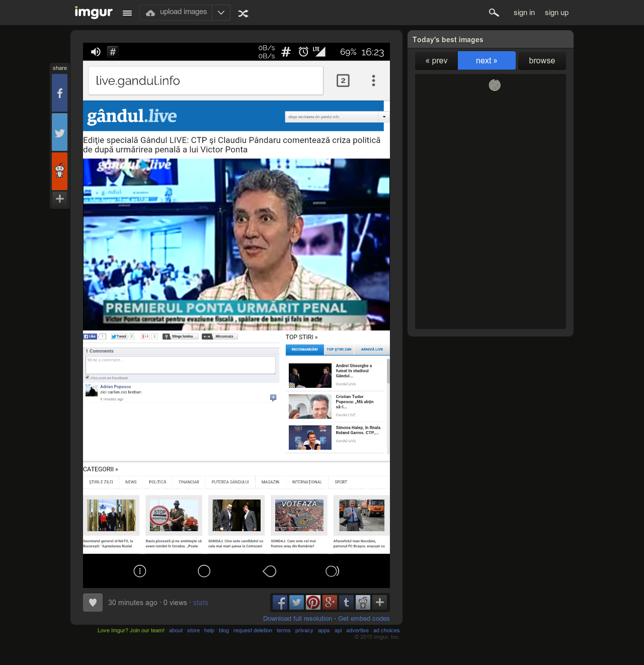Expand the upload options dropdown arrow
The width and height of the screenshot is (644, 665).
[x=221, y=13]
